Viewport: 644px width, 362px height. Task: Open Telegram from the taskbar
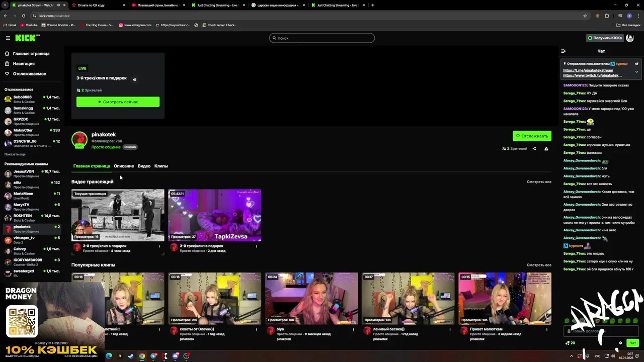tap(153, 356)
